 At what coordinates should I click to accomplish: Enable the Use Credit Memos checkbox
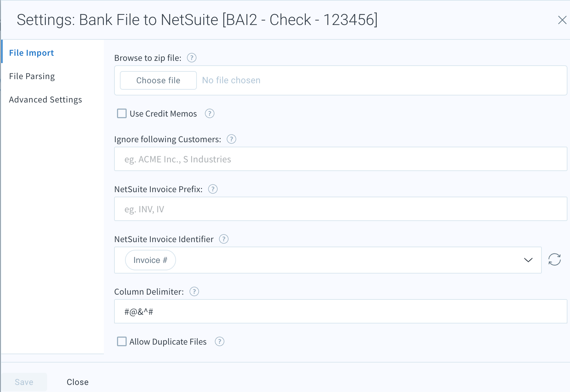[x=122, y=113]
